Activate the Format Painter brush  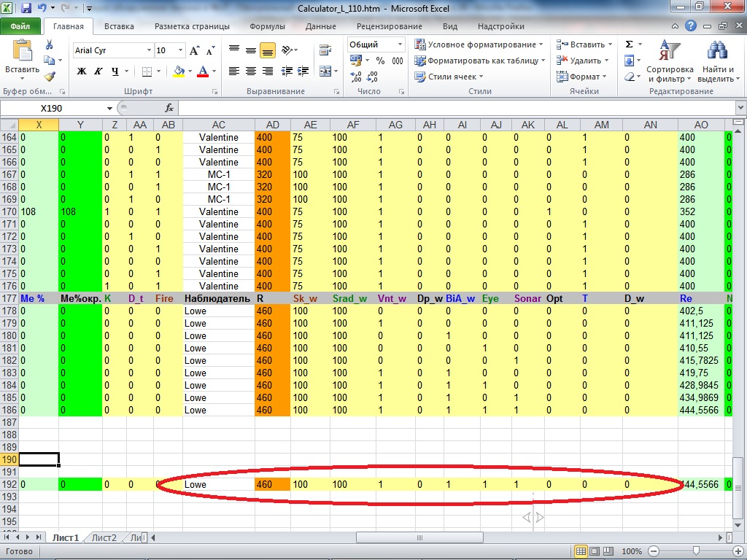point(50,76)
